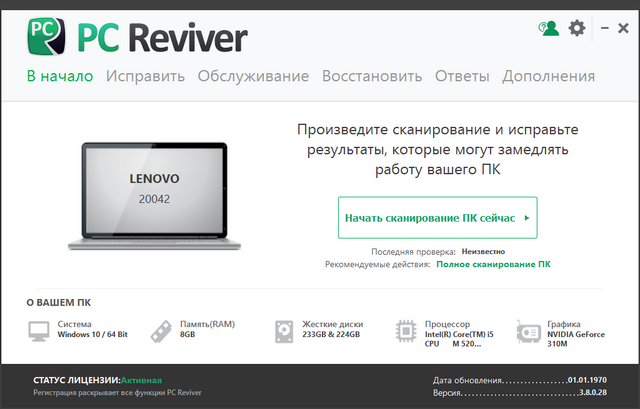Click the processor CPU icon

[406, 332]
